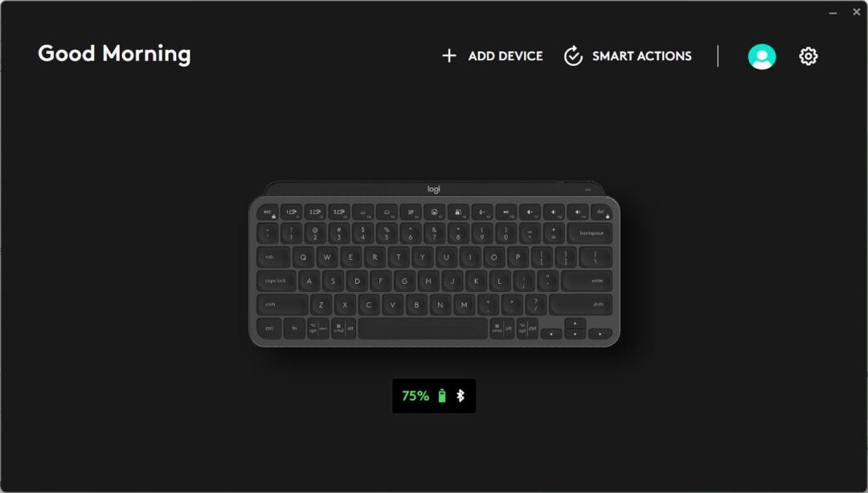
Task: Open the settings gear icon
Action: 809,56
